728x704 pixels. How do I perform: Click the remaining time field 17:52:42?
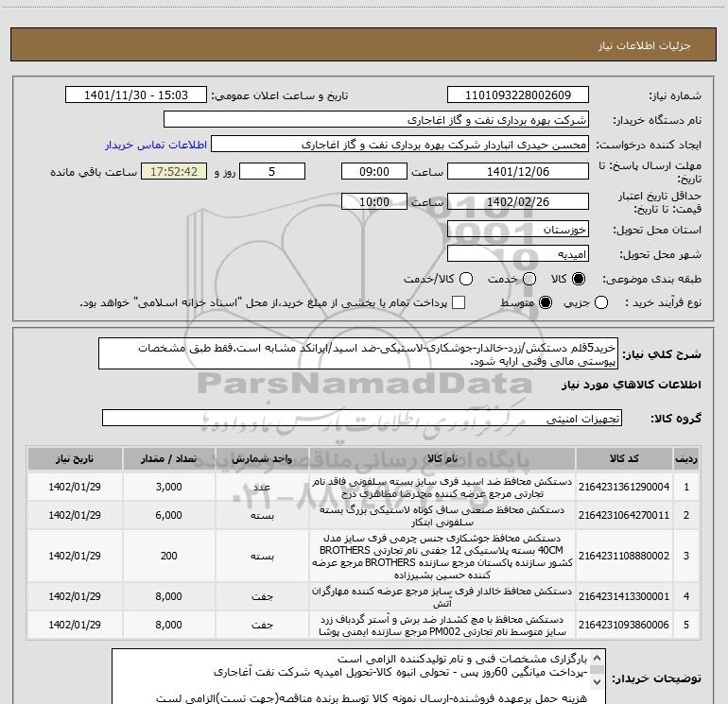174,172
